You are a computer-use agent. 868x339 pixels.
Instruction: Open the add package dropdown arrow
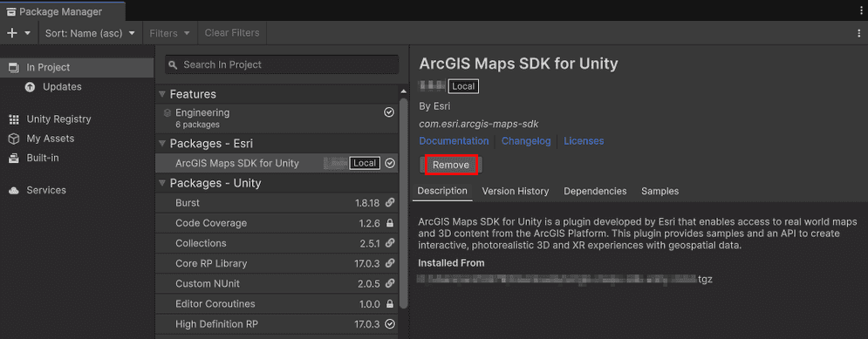click(28, 33)
